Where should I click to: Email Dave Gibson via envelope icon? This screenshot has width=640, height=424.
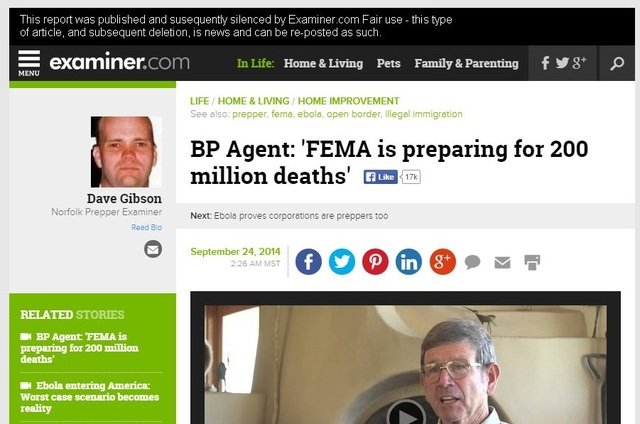click(x=153, y=249)
